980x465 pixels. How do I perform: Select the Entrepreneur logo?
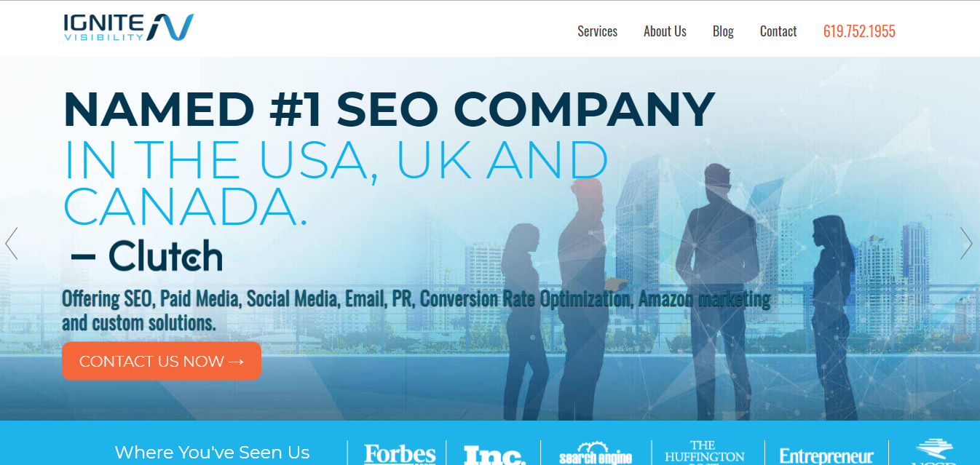point(826,456)
